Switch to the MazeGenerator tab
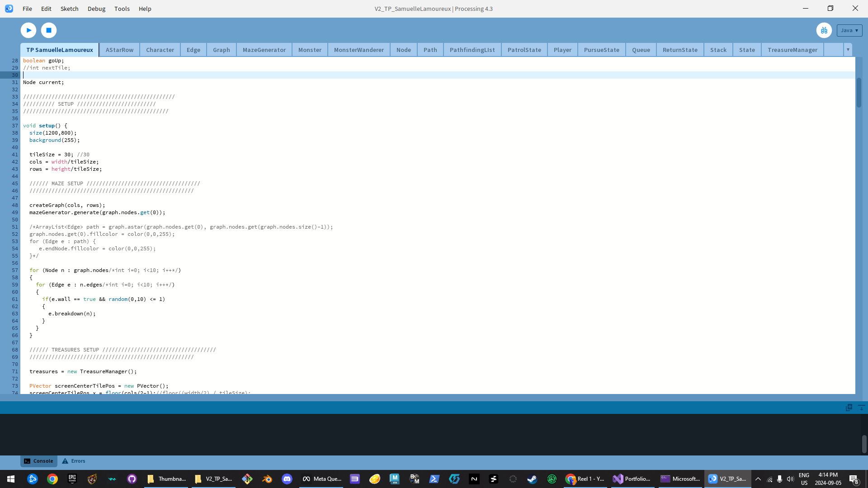The height and width of the screenshot is (488, 868). point(264,50)
